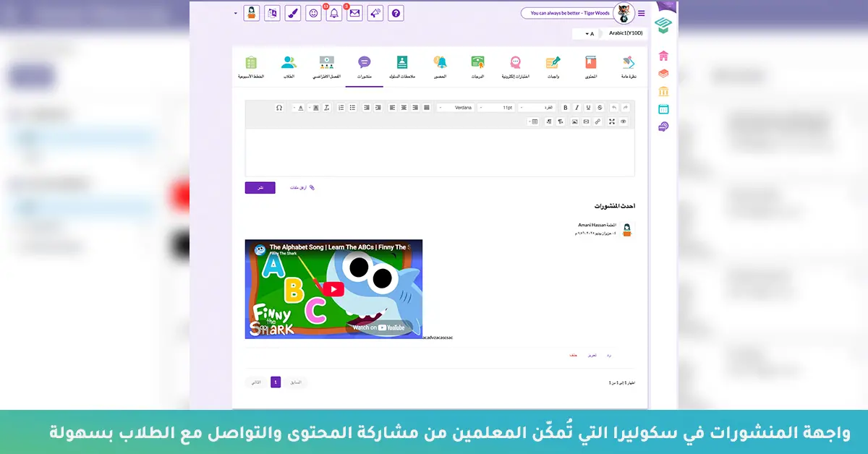Click the رد reply link

[x=609, y=356]
